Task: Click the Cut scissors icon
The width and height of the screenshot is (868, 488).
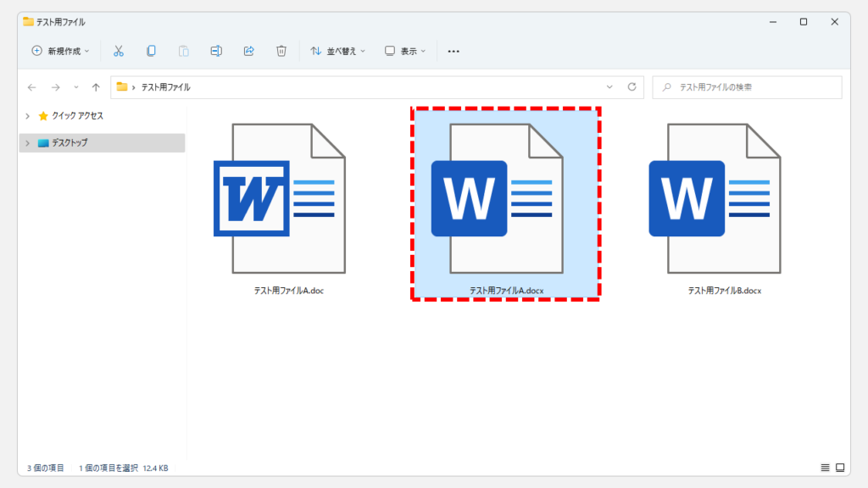Action: point(119,51)
